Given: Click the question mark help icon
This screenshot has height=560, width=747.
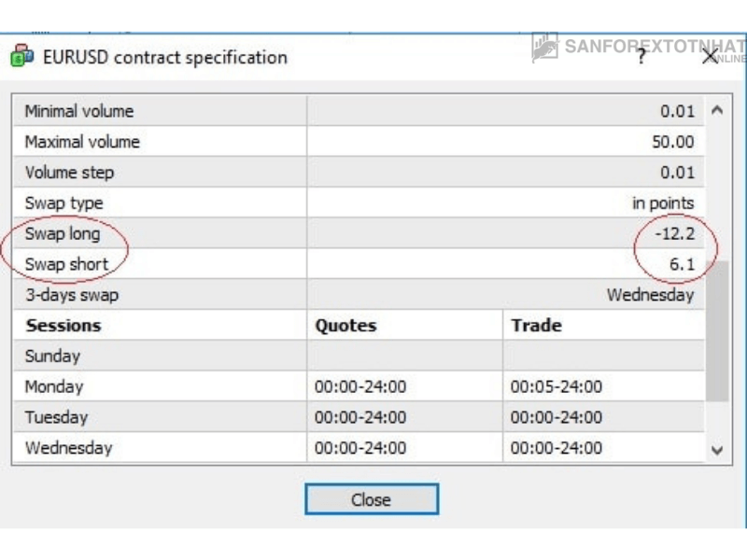Looking at the screenshot, I should click(641, 56).
